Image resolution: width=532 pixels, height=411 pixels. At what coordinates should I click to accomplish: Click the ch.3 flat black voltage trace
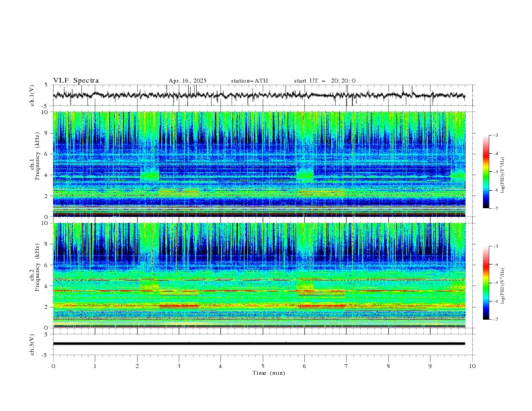click(x=259, y=344)
